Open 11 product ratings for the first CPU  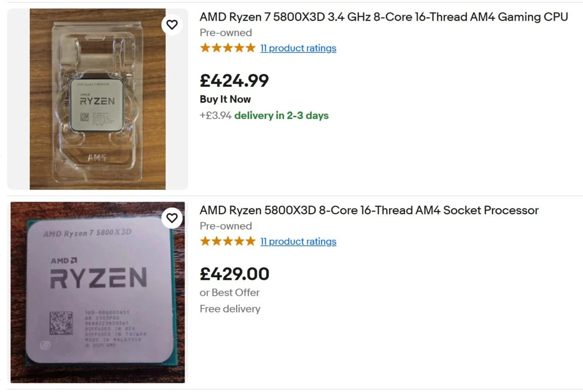[x=298, y=48]
